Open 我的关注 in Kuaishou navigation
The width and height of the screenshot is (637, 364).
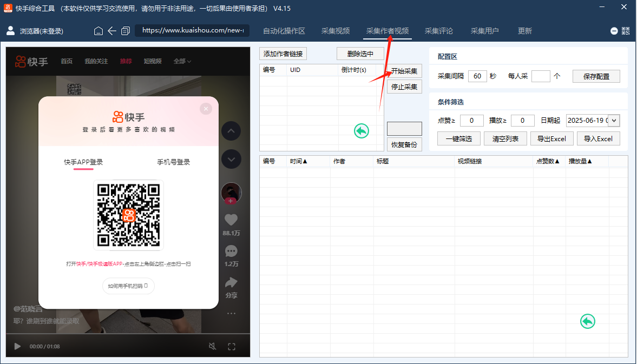pyautogui.click(x=96, y=61)
